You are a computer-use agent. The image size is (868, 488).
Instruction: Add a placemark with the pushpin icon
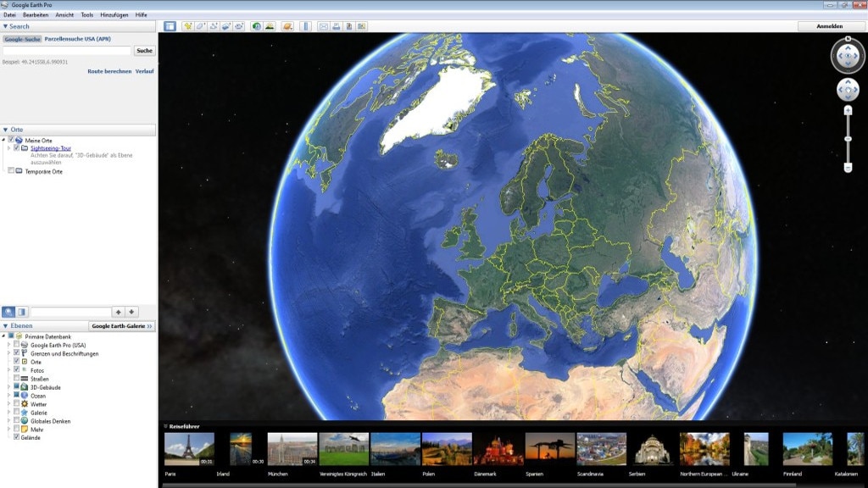[x=187, y=26]
